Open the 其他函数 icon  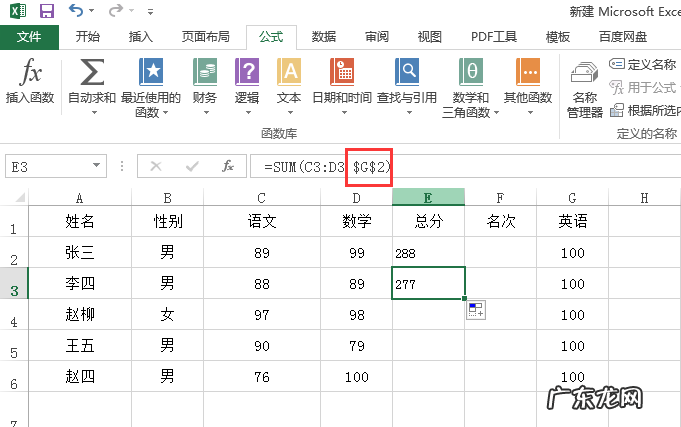click(528, 72)
